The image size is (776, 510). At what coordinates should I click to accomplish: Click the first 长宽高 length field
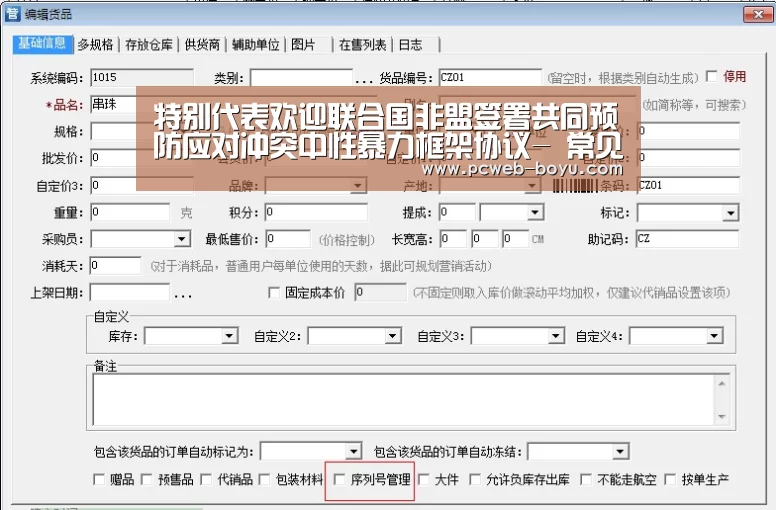click(x=453, y=239)
